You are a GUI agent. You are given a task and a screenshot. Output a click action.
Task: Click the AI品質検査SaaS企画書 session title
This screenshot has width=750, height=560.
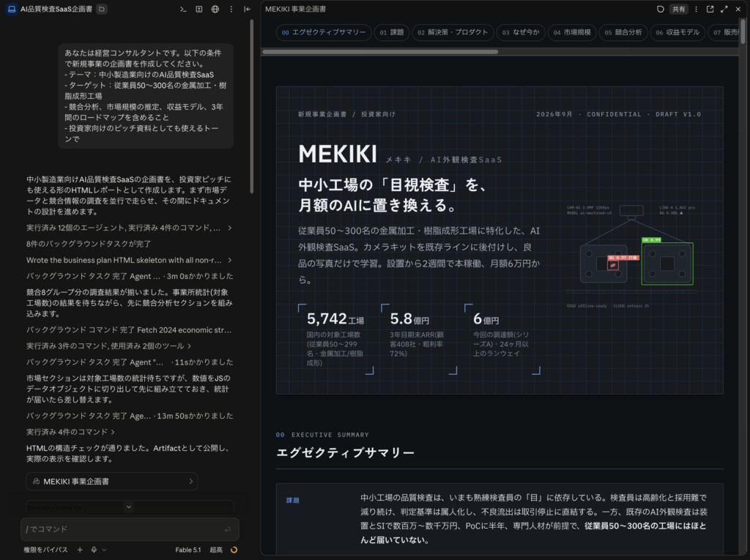pyautogui.click(x=56, y=9)
